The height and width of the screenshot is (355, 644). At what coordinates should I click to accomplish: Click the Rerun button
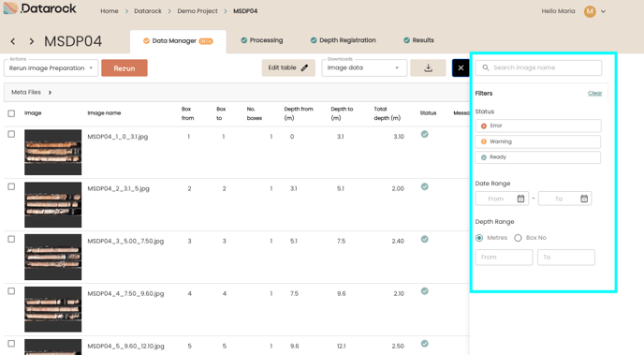tap(124, 68)
